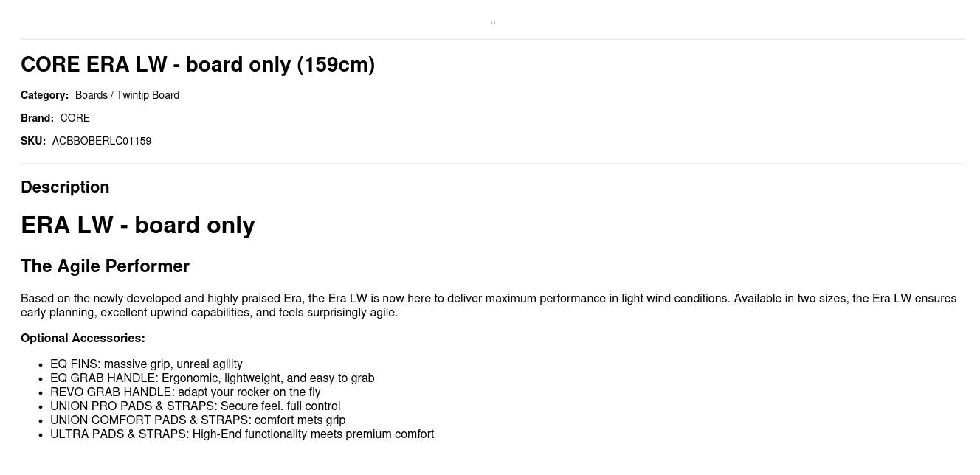This screenshot has width=980, height=475.
Task: Select the EQ GRAB HANDLE list item
Action: pos(212,378)
